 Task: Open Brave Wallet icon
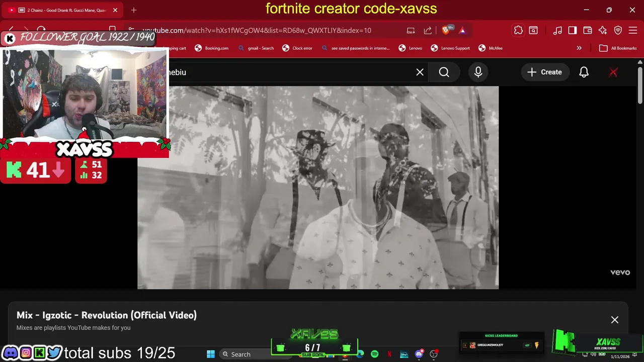(x=588, y=30)
